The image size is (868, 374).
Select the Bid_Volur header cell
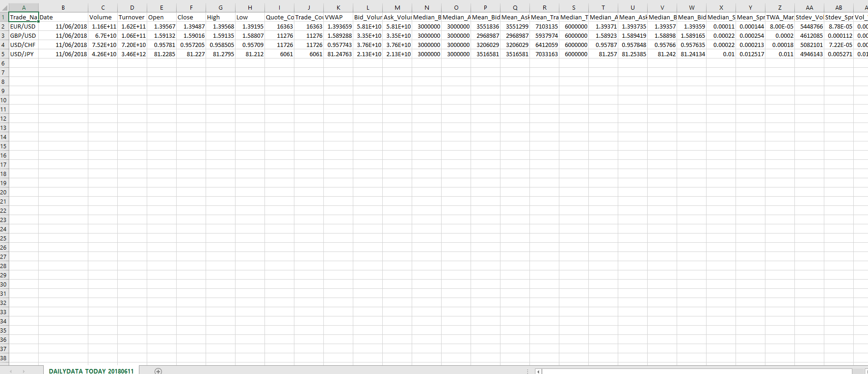[368, 17]
